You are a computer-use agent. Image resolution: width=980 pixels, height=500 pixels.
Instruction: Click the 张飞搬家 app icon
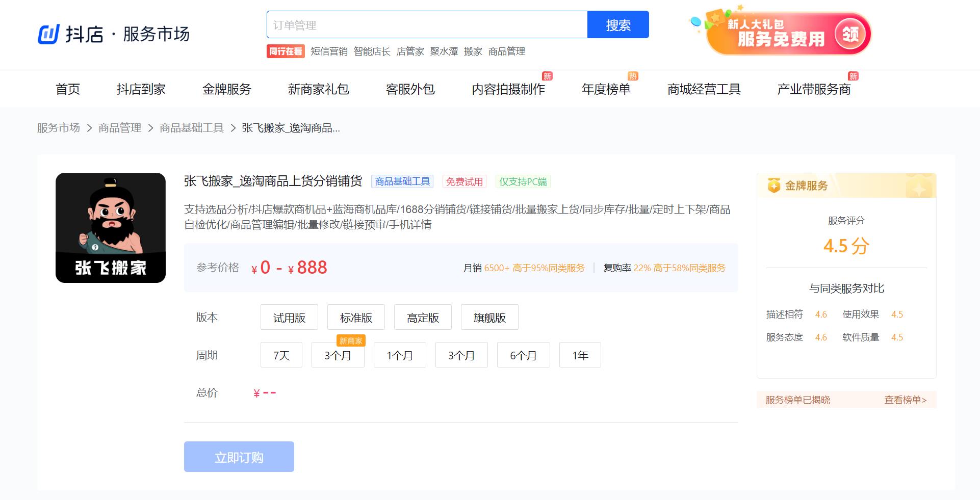point(110,227)
